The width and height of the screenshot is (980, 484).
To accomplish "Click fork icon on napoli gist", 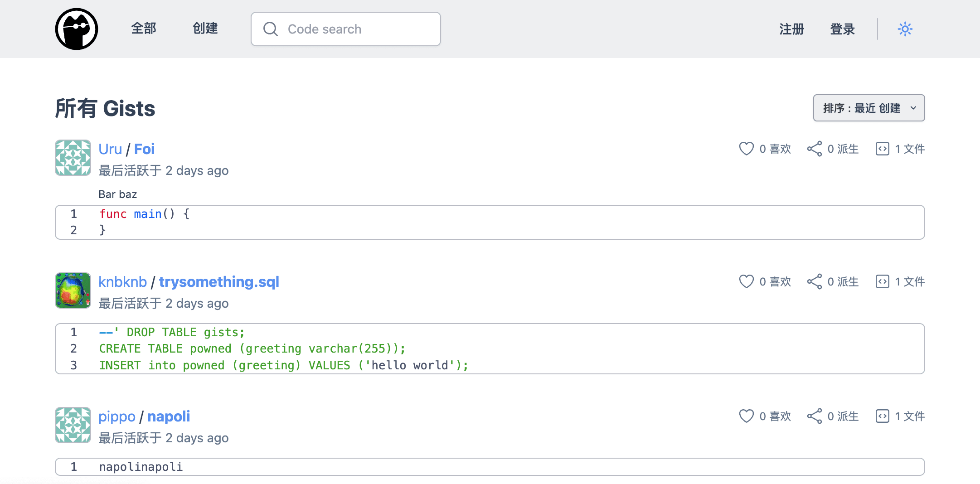I will [x=814, y=416].
